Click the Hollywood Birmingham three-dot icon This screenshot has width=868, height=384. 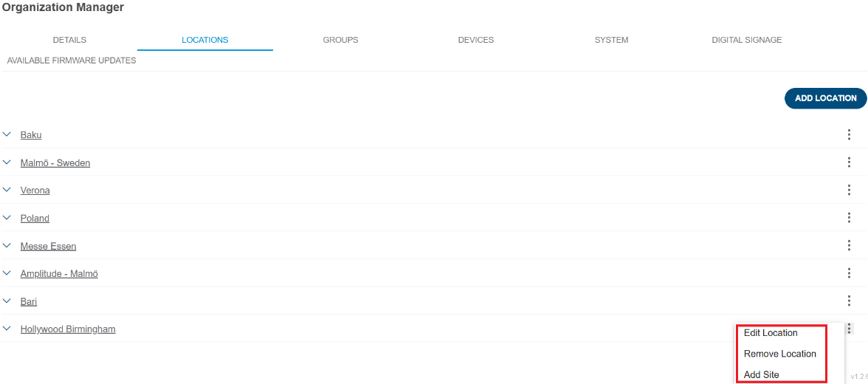pyautogui.click(x=849, y=329)
